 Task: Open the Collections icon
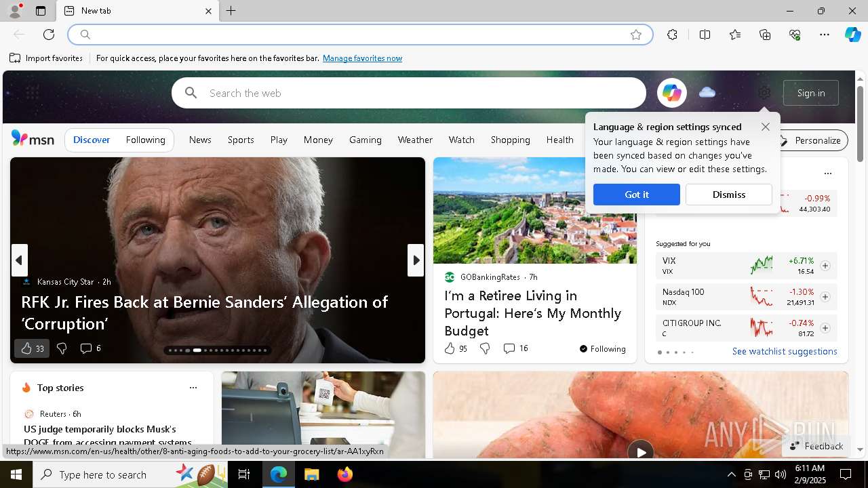click(x=765, y=35)
